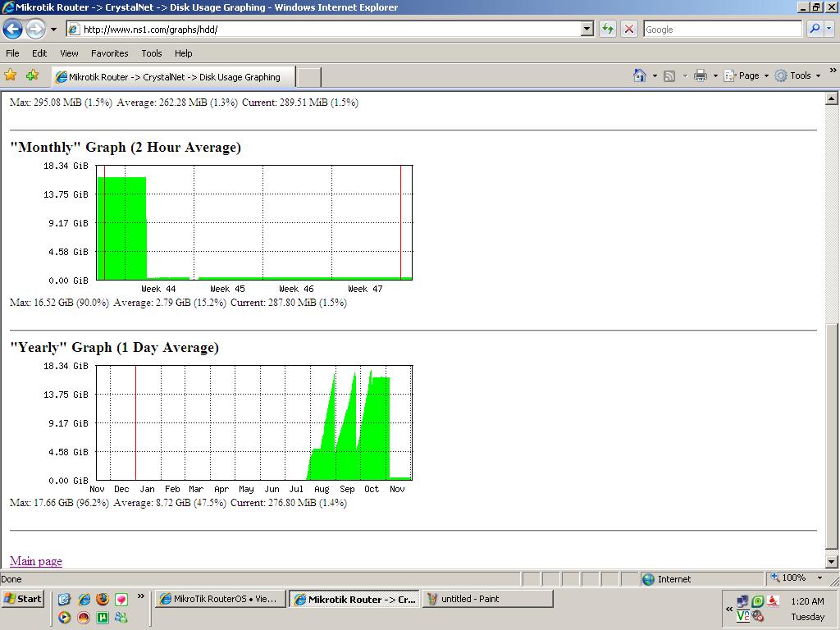Click the red Stop loading button
The height and width of the screenshot is (630, 840).
click(x=629, y=29)
